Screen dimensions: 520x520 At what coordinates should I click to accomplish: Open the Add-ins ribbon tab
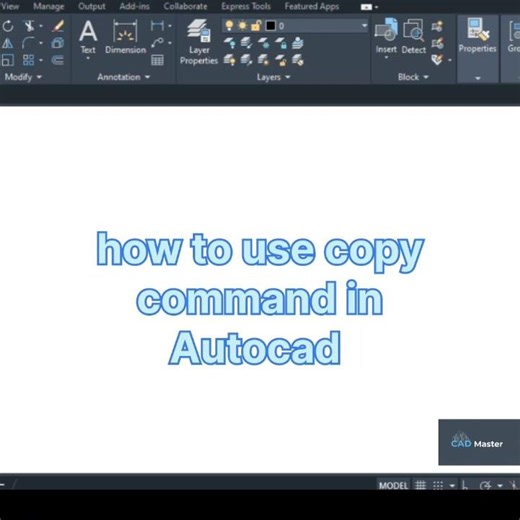(x=135, y=6)
